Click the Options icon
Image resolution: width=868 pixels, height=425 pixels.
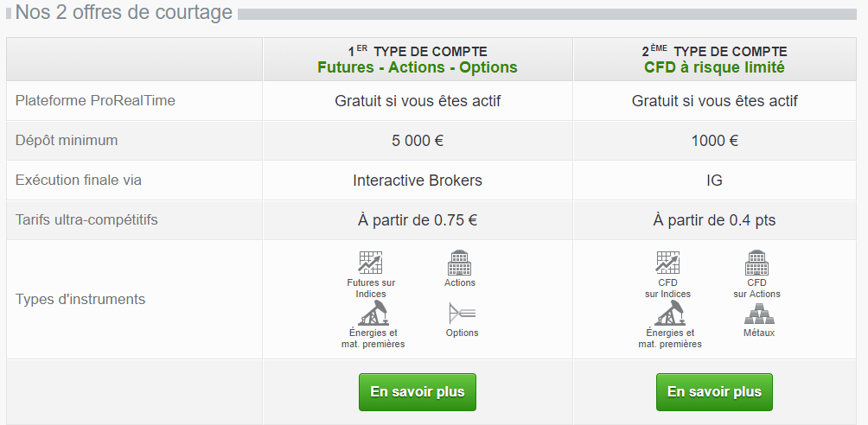pos(462,313)
